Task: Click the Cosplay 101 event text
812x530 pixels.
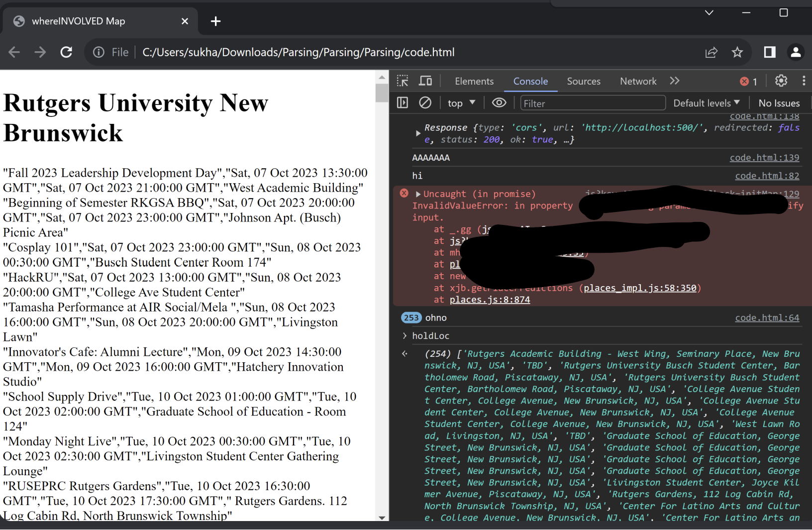Action: tap(182, 255)
